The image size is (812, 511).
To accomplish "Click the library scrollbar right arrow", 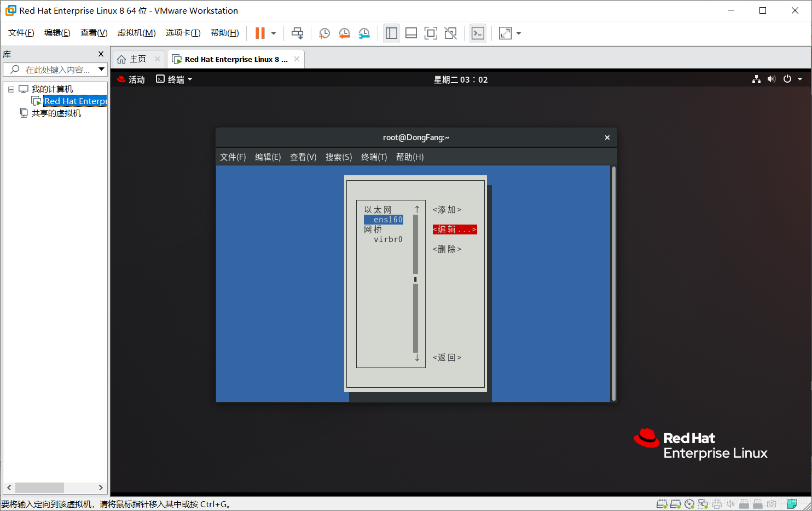I will tap(101, 487).
